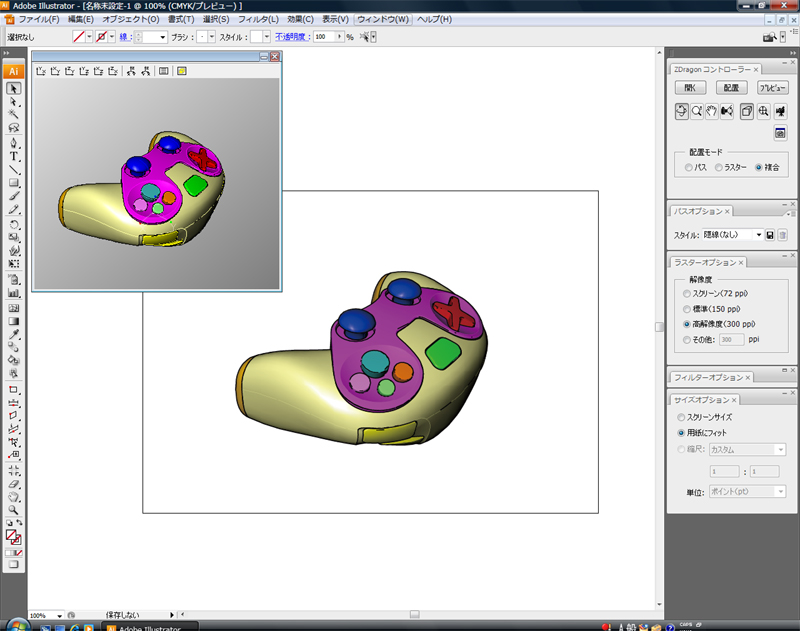Select the パス placement mode radio button

click(x=687, y=167)
